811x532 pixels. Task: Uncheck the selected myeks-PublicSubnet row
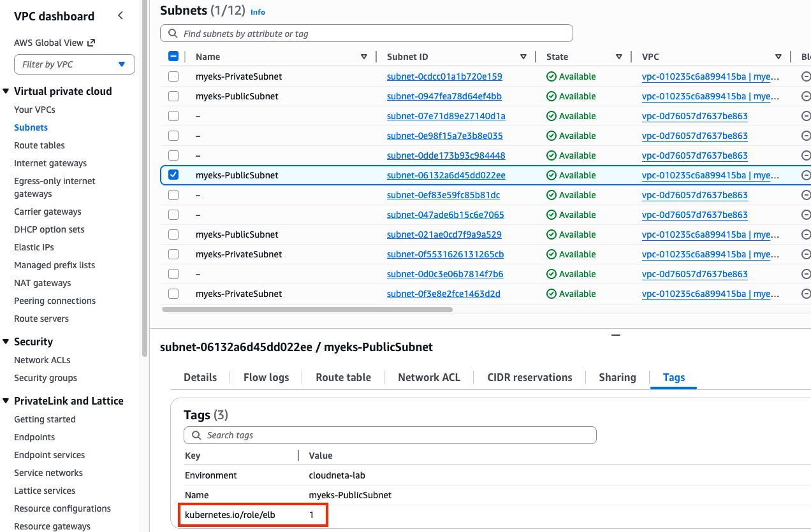[173, 175]
